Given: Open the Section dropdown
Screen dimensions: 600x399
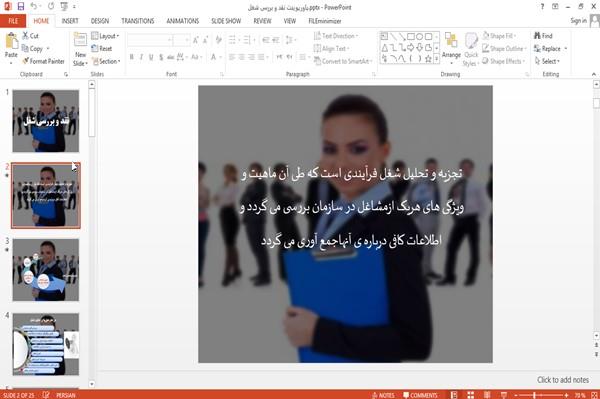Looking at the screenshot, I should tap(106, 61).
